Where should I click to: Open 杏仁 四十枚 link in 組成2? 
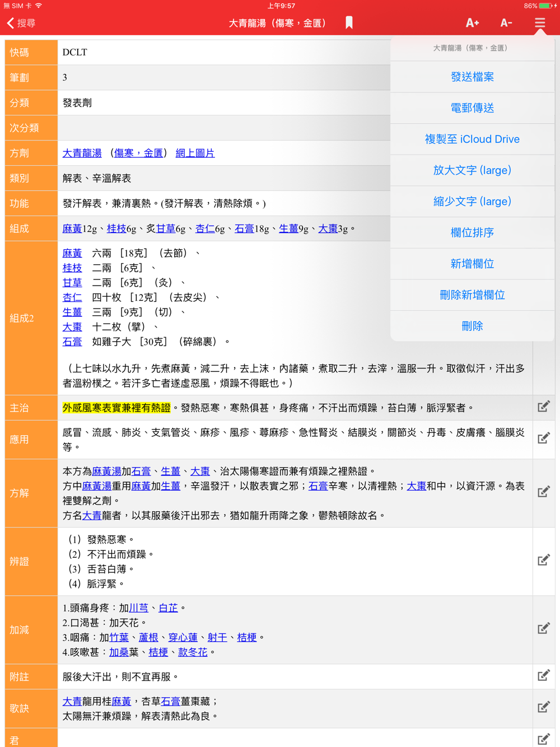tap(72, 297)
